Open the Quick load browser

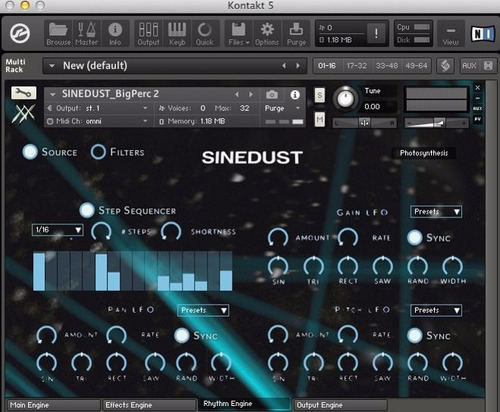205,34
